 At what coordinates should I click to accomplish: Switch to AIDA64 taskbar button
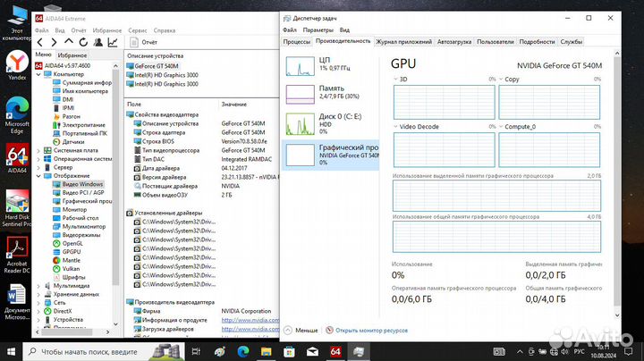[335, 351]
